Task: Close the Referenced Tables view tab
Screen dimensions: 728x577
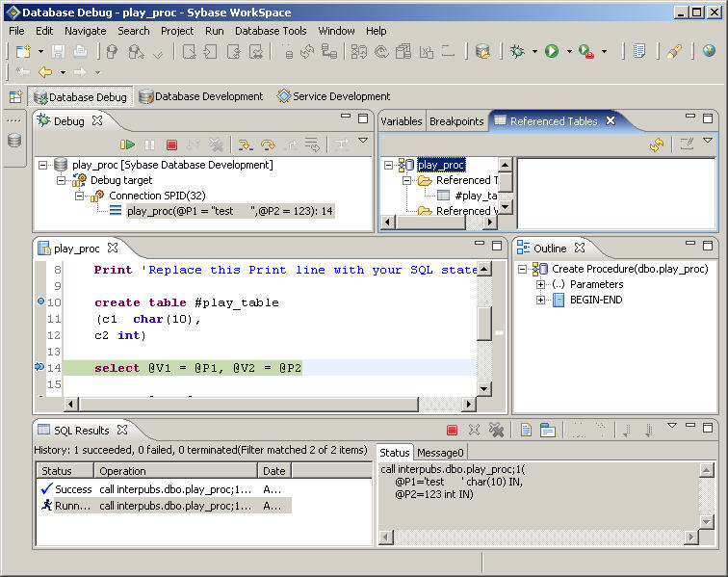Action: 611,120
